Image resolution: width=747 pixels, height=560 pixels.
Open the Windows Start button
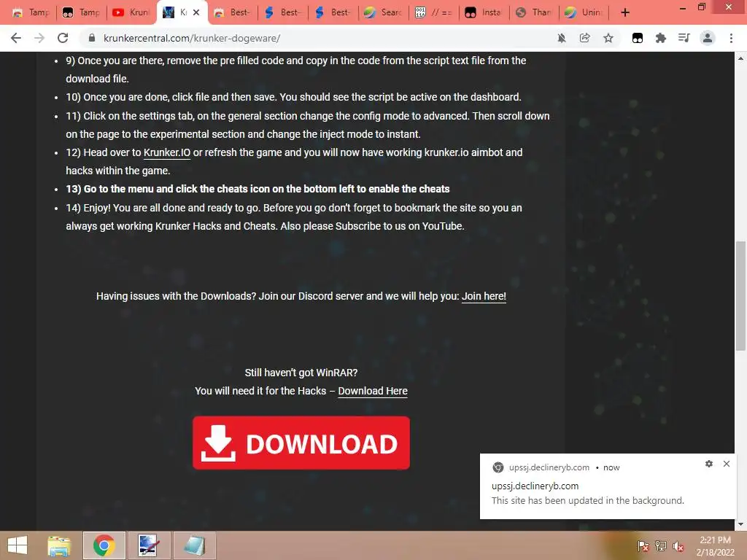pos(18,545)
